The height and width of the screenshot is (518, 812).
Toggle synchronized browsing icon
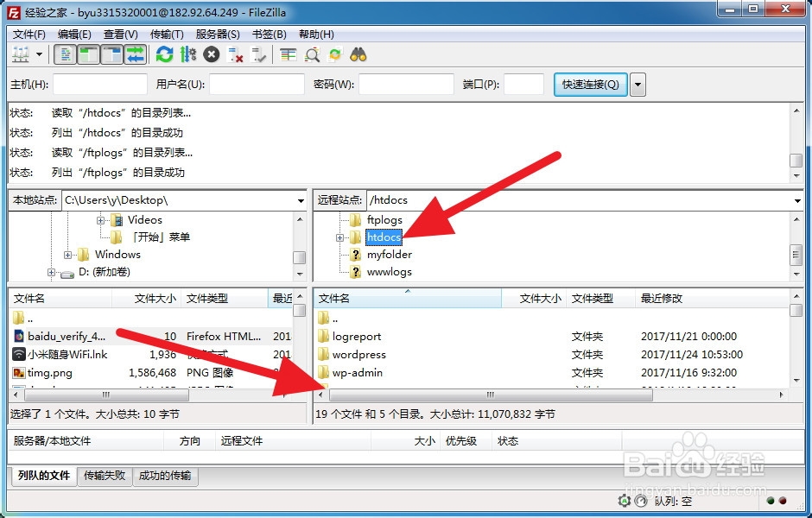335,54
